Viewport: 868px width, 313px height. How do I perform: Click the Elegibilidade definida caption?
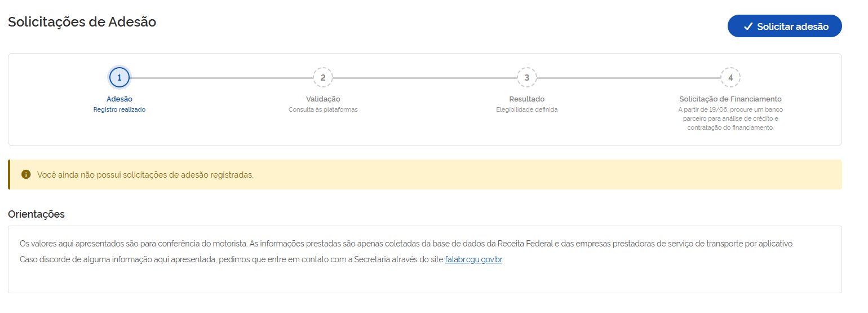(527, 110)
